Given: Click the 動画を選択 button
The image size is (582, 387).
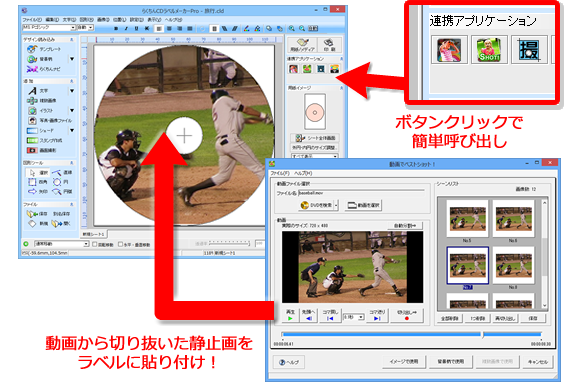Looking at the screenshot, I should [x=364, y=205].
